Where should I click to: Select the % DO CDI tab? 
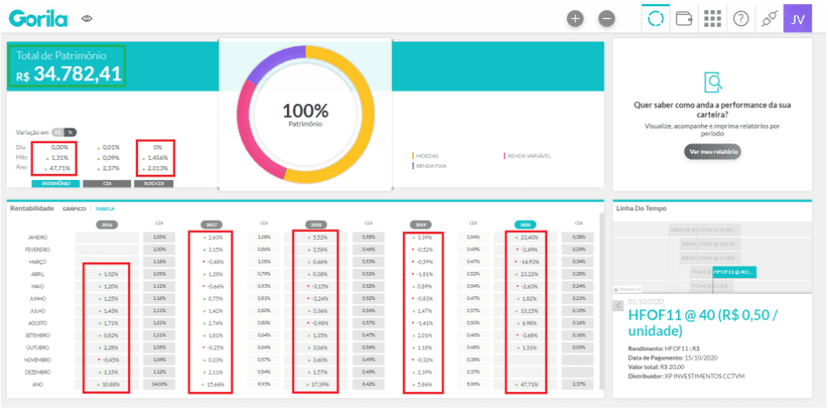157,184
